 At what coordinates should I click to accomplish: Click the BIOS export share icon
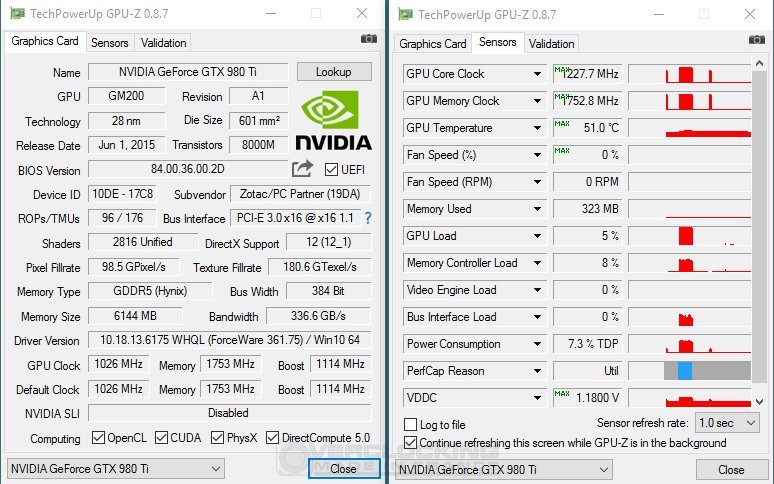click(x=302, y=169)
